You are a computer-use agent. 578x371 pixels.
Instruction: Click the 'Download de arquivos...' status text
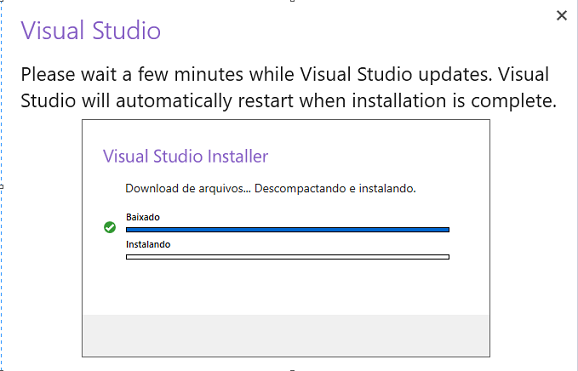click(271, 188)
